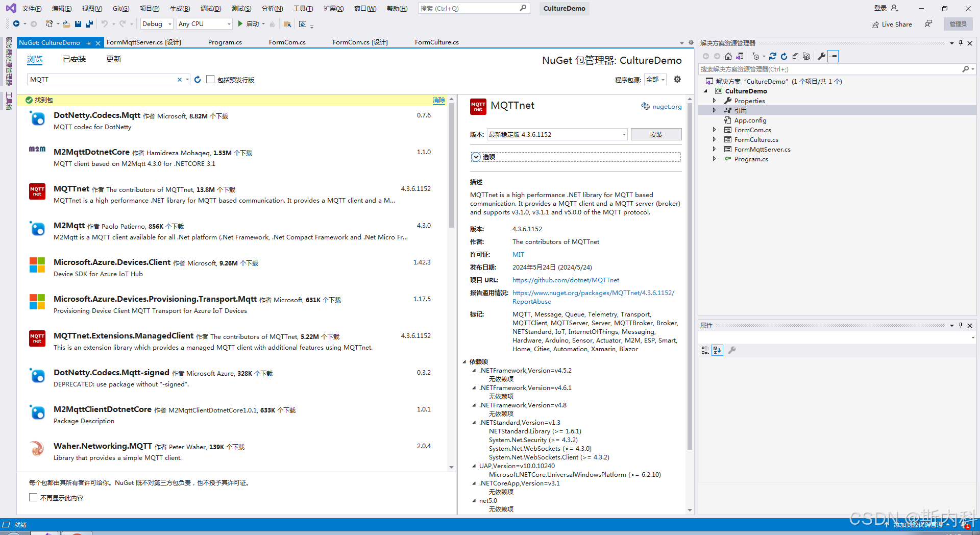Image resolution: width=980 pixels, height=535 pixels.
Task: Expand the Properties node in Solution Explorer
Action: (x=714, y=101)
